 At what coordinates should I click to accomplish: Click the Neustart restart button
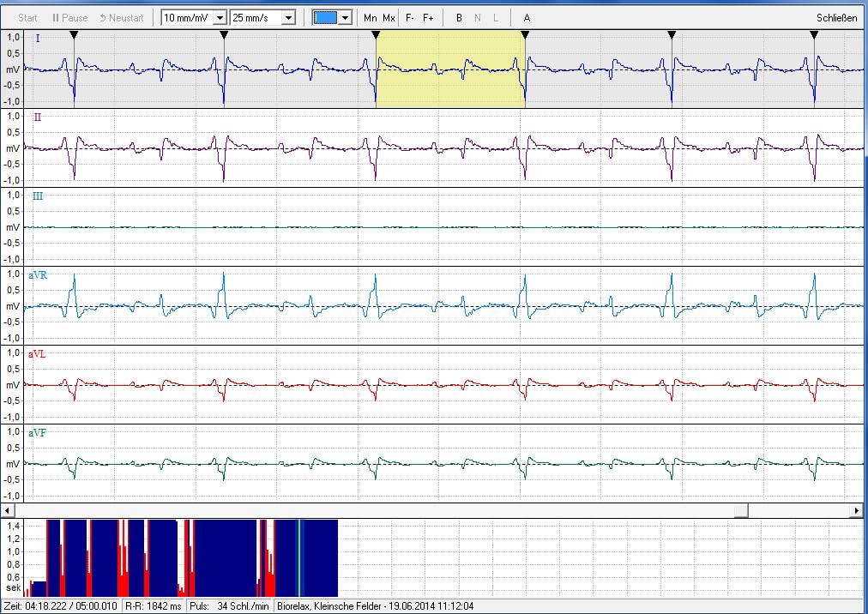tap(122, 18)
